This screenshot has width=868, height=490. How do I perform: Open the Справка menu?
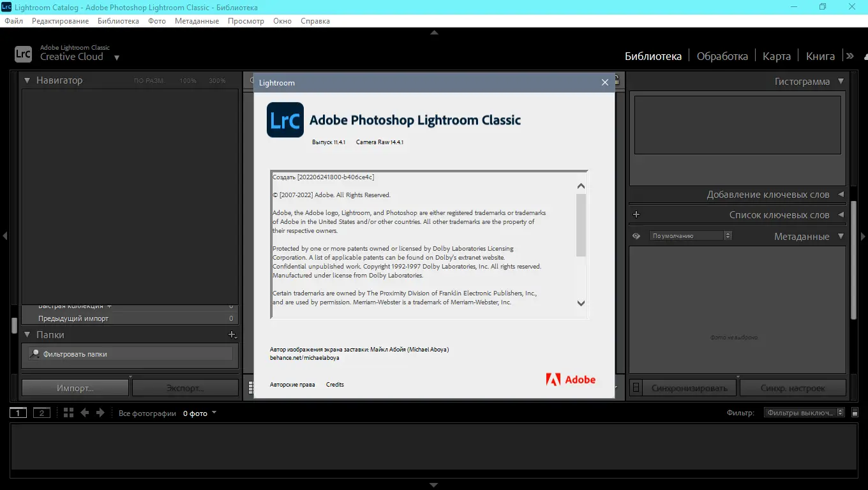click(x=315, y=21)
